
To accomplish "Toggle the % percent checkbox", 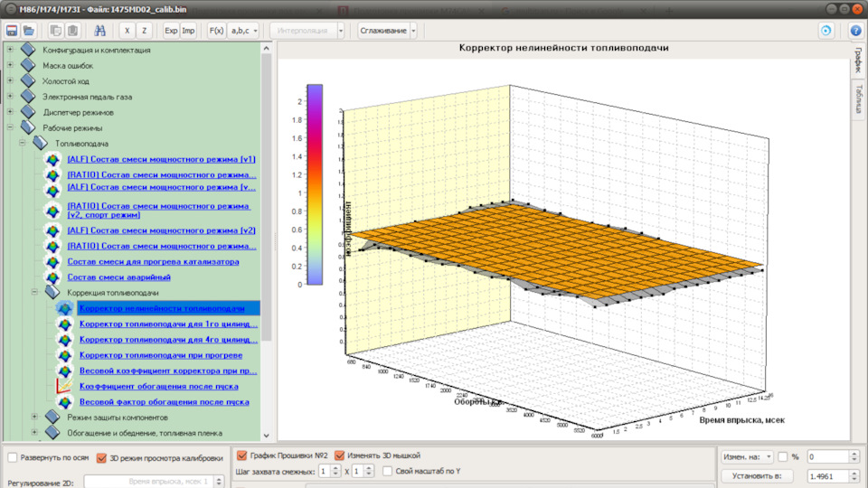I will [783, 456].
